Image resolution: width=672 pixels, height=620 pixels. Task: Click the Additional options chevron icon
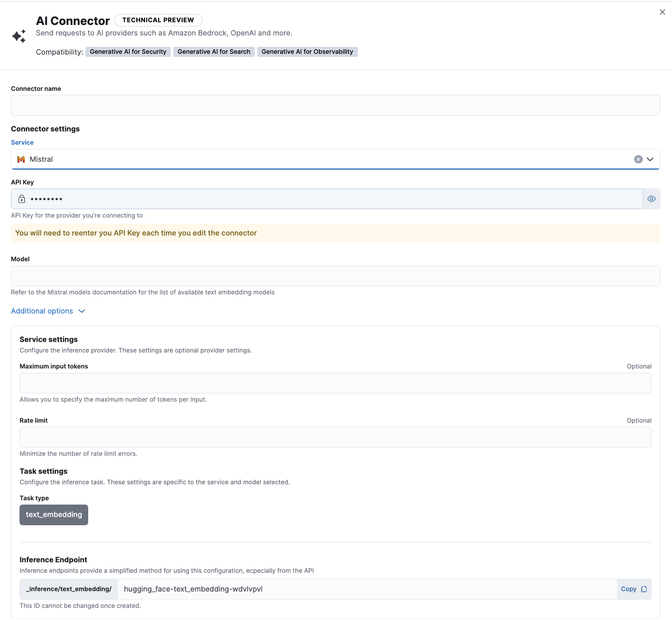tap(82, 311)
